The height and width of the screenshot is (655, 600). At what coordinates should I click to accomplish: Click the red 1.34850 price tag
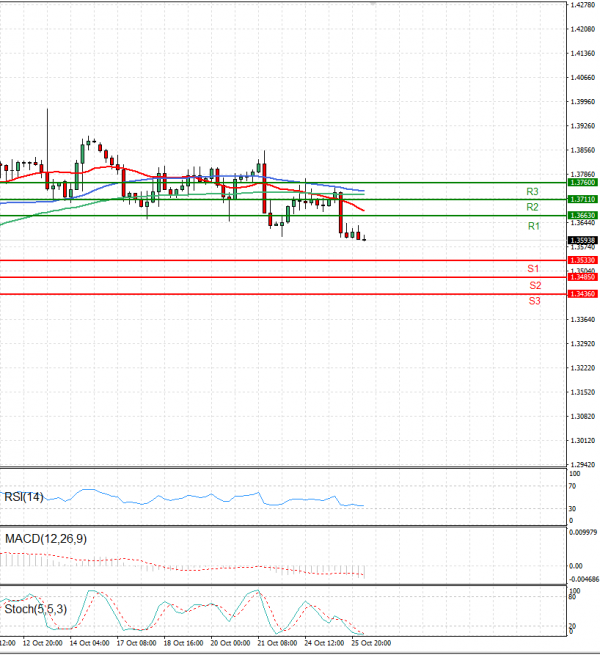(582, 277)
